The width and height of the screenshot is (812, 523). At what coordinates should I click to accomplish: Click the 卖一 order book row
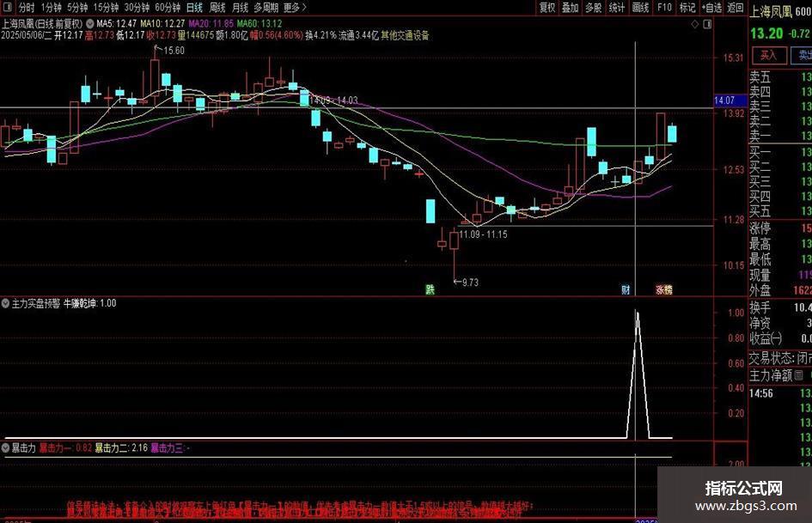coord(781,136)
